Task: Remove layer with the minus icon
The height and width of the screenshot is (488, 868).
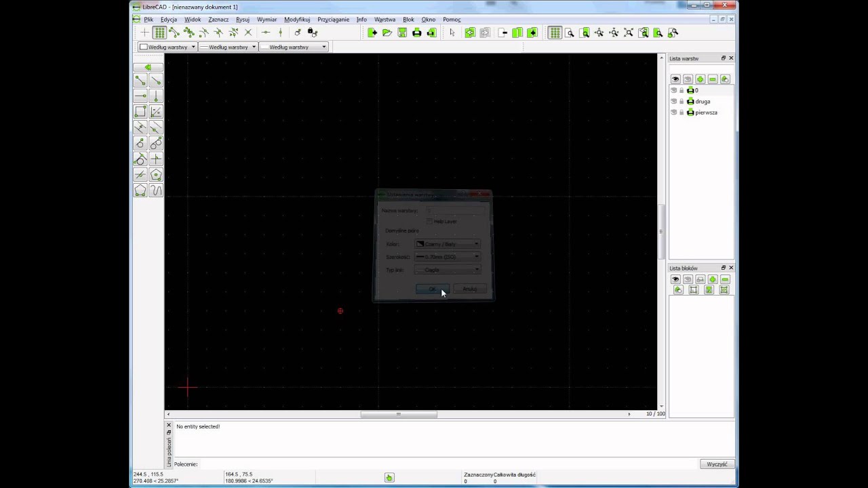Action: point(712,79)
